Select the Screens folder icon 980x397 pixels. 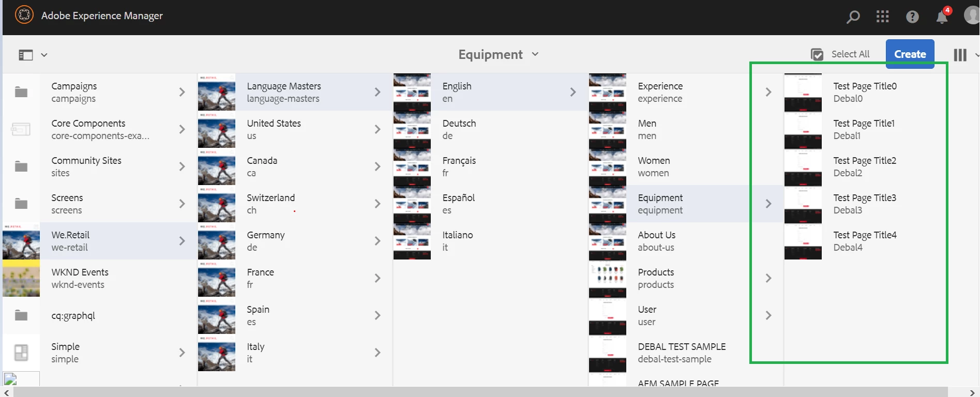(21, 204)
